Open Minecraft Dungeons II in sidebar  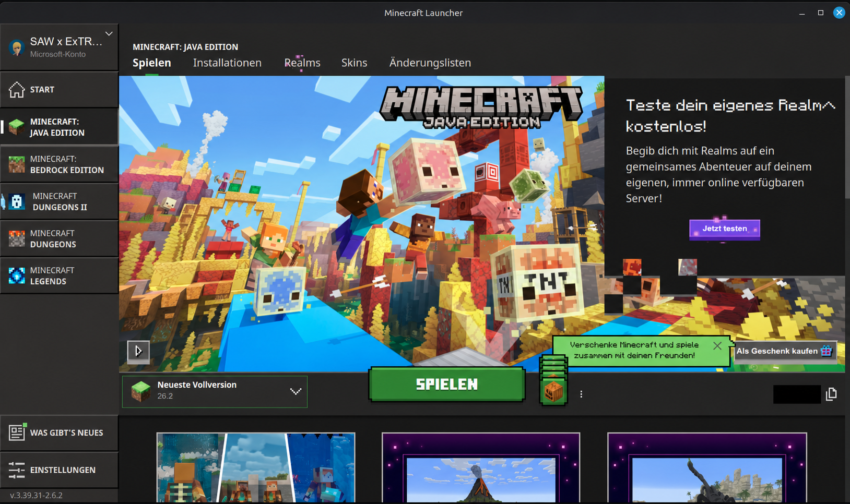coord(59,201)
